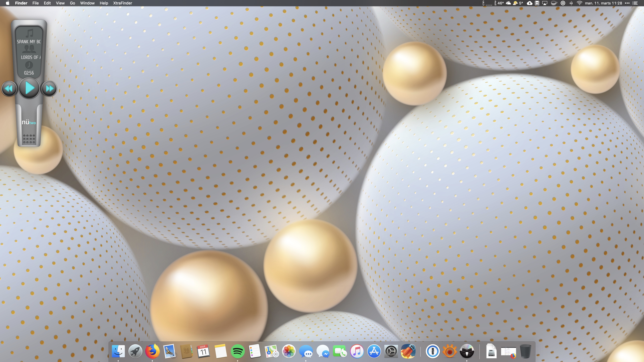
Task: Open the Wi-Fi status menu
Action: click(579, 3)
